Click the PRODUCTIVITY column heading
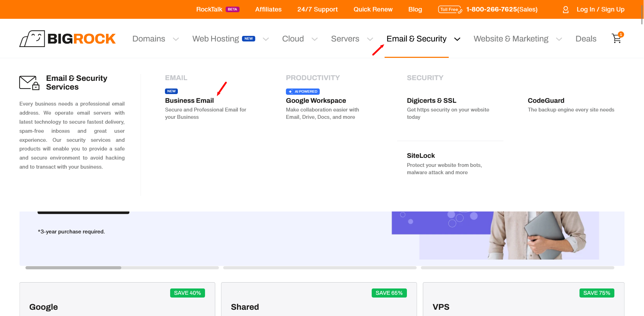This screenshot has width=644, height=316. pos(313,78)
